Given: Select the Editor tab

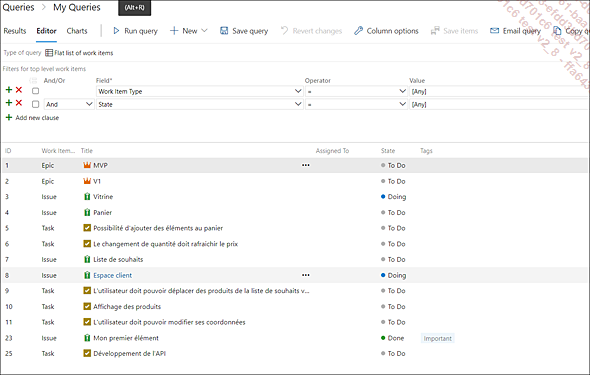Looking at the screenshot, I should coord(46,31).
